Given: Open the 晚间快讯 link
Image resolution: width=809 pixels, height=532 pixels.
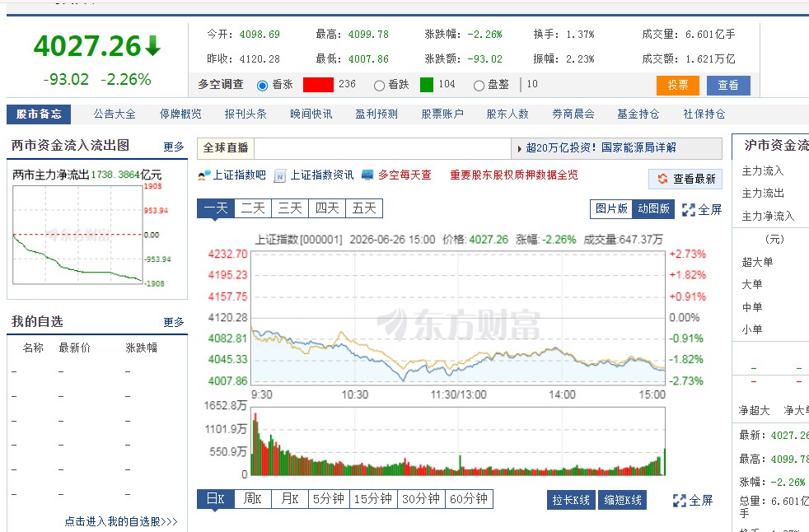Looking at the screenshot, I should pyautogui.click(x=311, y=114).
